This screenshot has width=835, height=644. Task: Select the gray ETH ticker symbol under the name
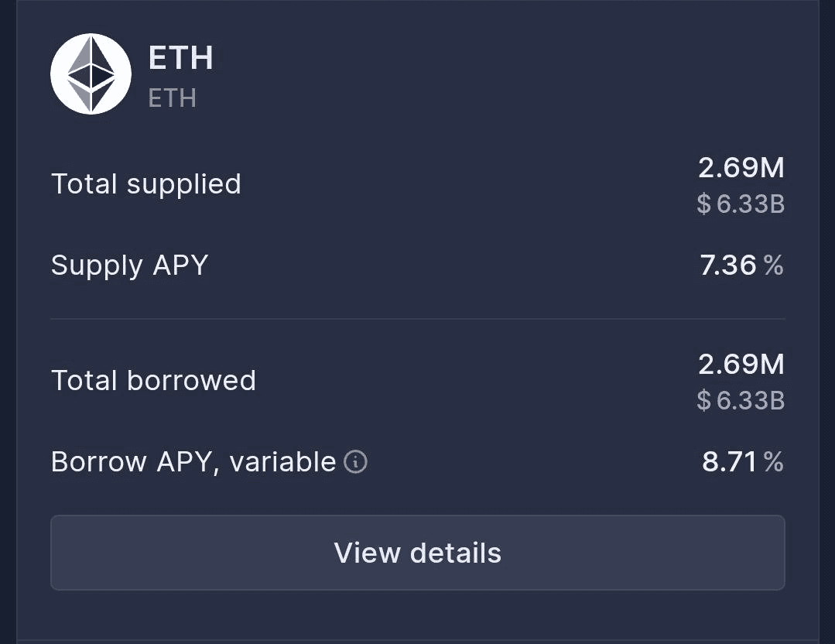pyautogui.click(x=172, y=98)
